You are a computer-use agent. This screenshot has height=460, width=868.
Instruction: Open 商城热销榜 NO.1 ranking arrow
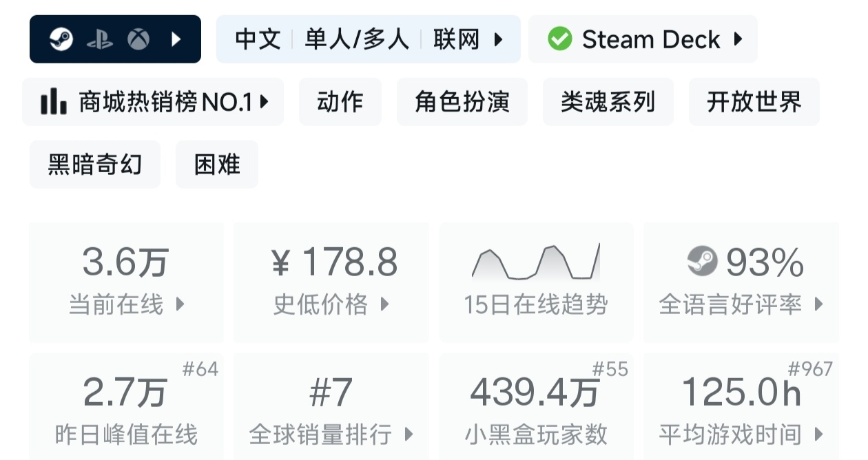264,102
